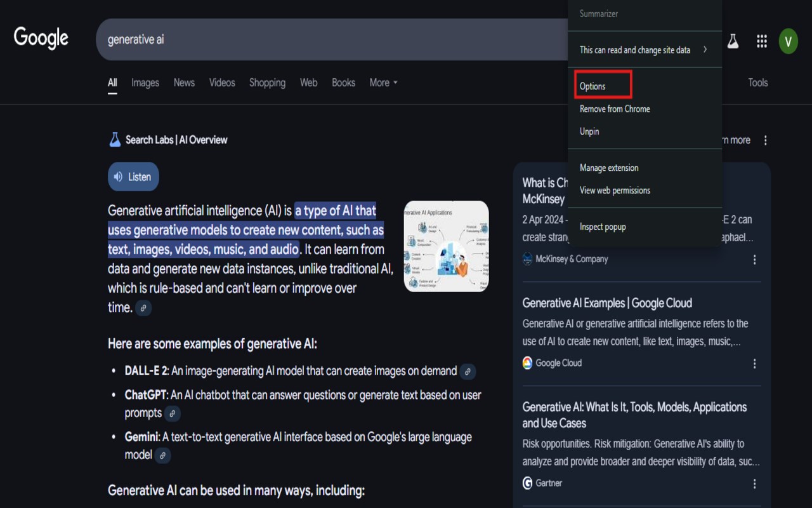Open the search Tools button
812x508 pixels.
[757, 83]
